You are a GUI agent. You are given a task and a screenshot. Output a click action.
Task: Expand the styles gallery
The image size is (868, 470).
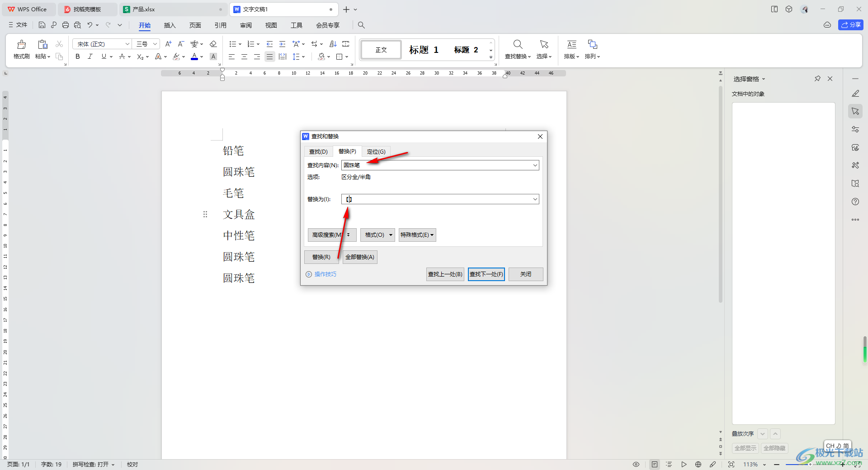point(491,57)
